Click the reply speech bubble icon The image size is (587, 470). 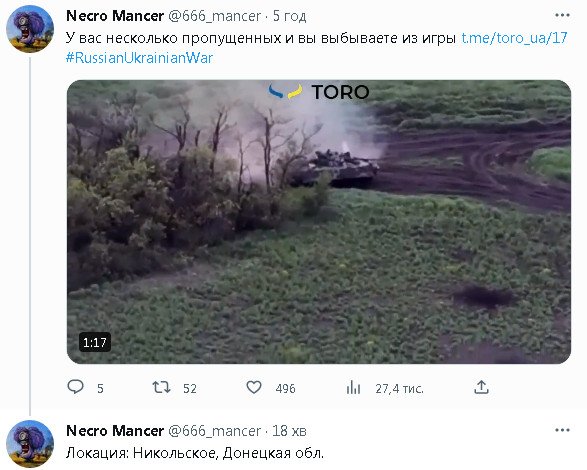pos(75,387)
